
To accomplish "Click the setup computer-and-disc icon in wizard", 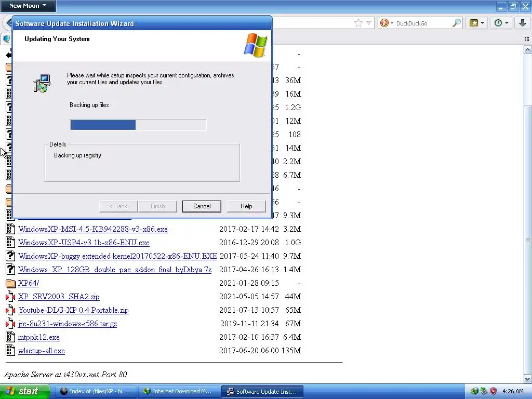I will coord(42,83).
